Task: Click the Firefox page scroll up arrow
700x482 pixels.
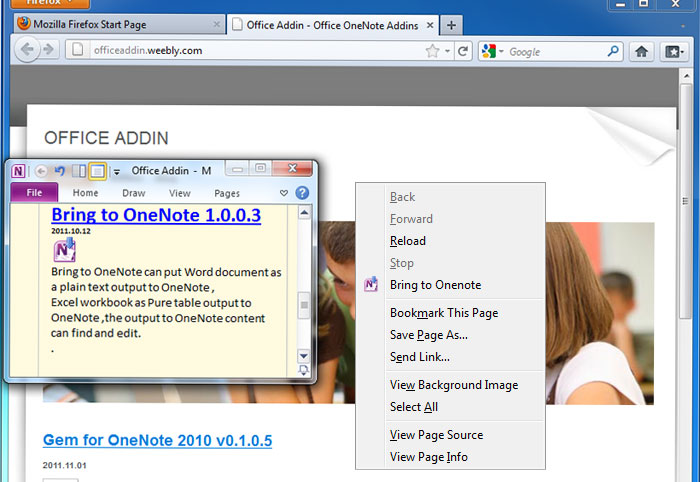Action: [x=686, y=75]
